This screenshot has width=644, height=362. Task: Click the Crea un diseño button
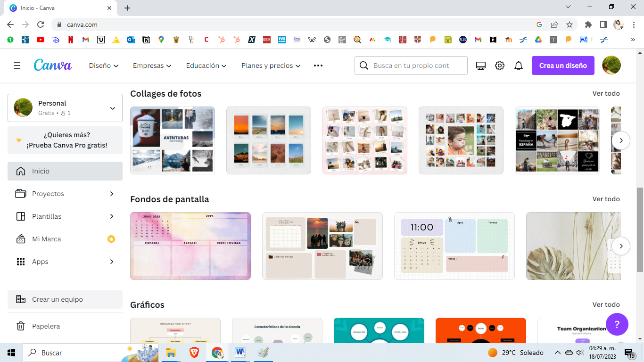pyautogui.click(x=563, y=66)
